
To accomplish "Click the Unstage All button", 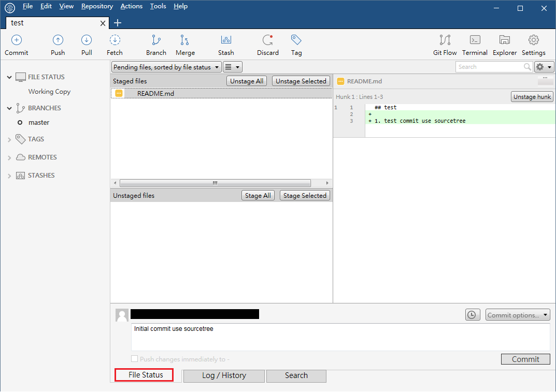I will (x=247, y=81).
